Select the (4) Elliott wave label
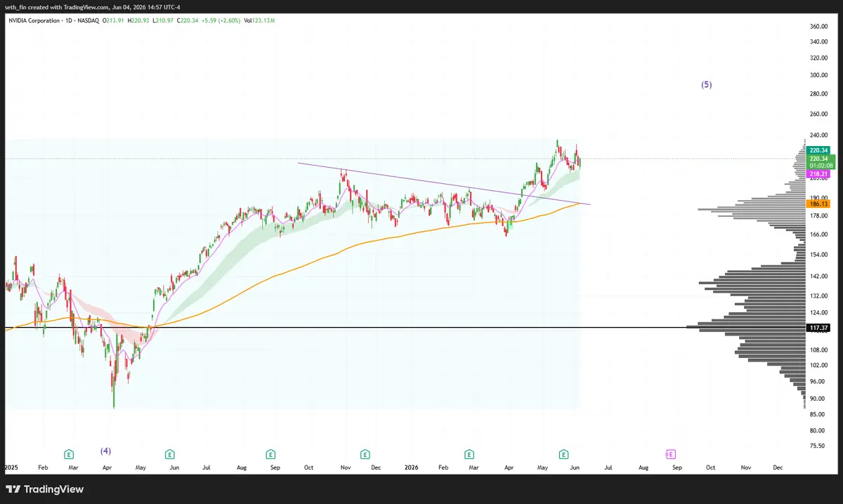843x504 pixels. point(105,451)
